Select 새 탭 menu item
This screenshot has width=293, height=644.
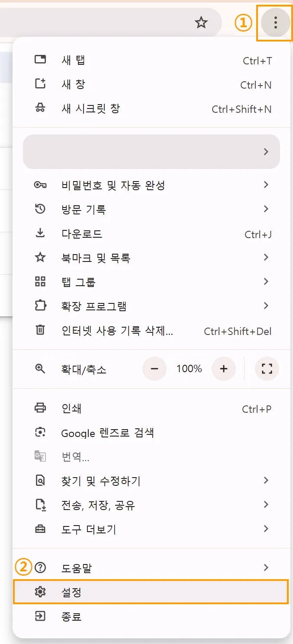coord(74,60)
